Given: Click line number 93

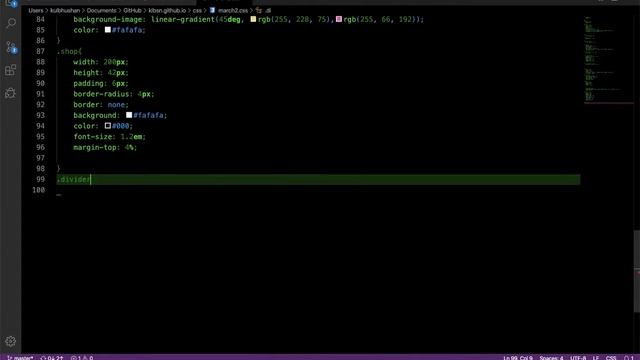Looking at the screenshot, I should (x=40, y=115).
